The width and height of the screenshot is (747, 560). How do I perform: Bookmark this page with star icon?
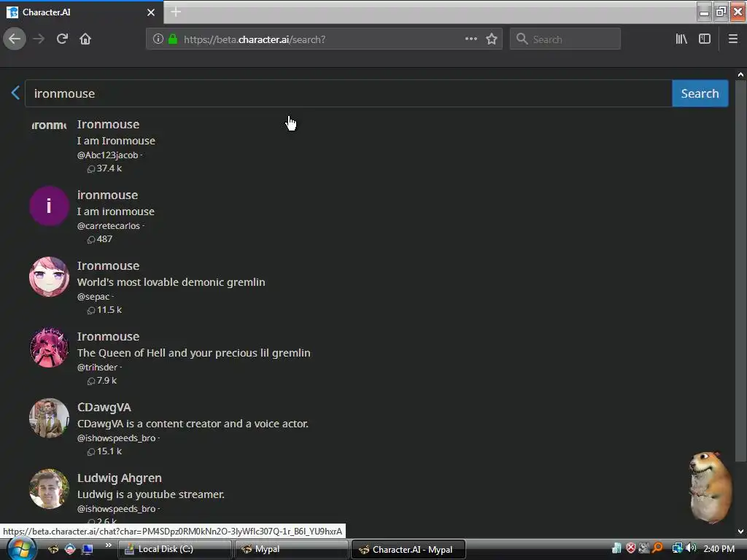tap(492, 39)
